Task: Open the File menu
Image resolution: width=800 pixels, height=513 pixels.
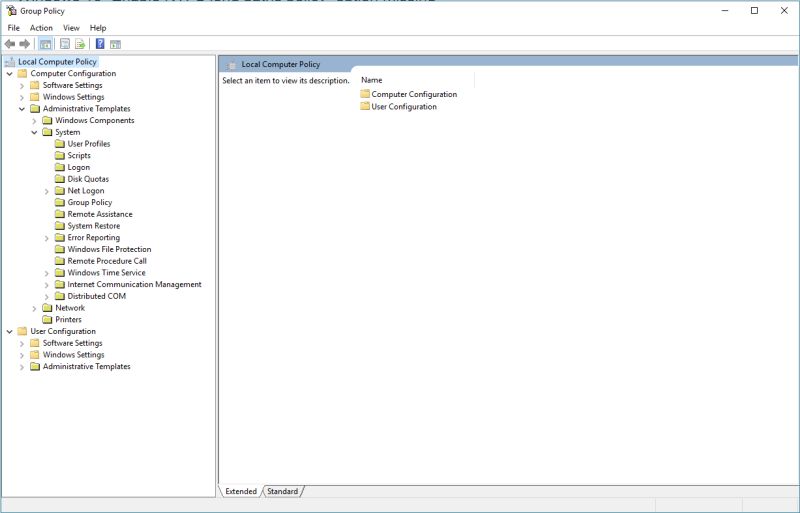Action: point(14,28)
